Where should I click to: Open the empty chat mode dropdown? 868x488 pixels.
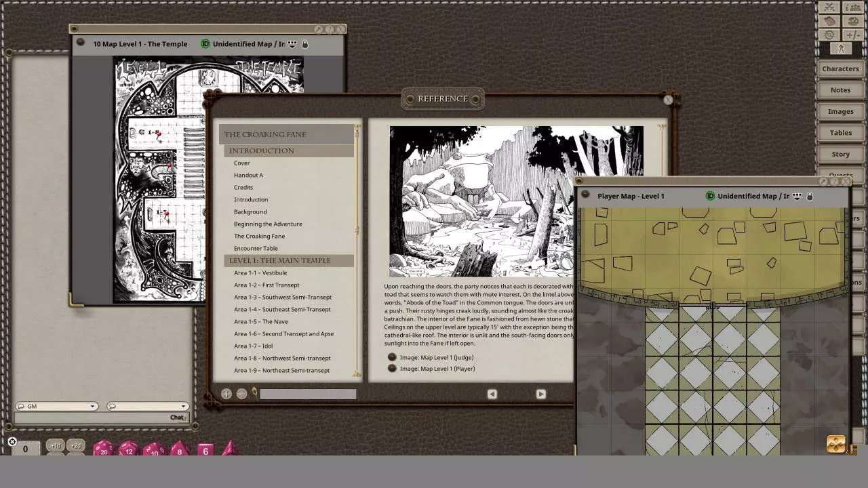(147, 406)
